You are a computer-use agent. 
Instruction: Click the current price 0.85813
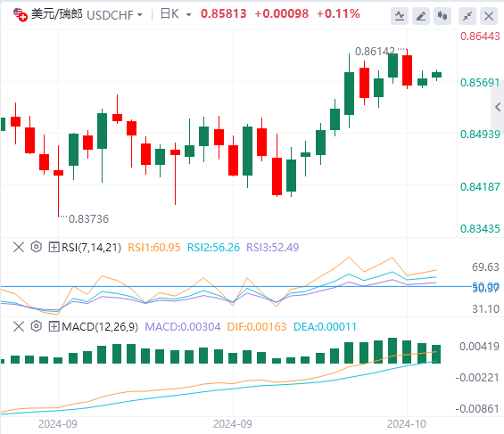click(x=223, y=13)
